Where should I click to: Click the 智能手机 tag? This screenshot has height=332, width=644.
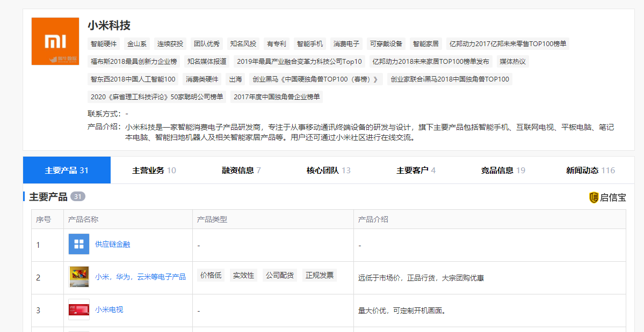point(310,44)
